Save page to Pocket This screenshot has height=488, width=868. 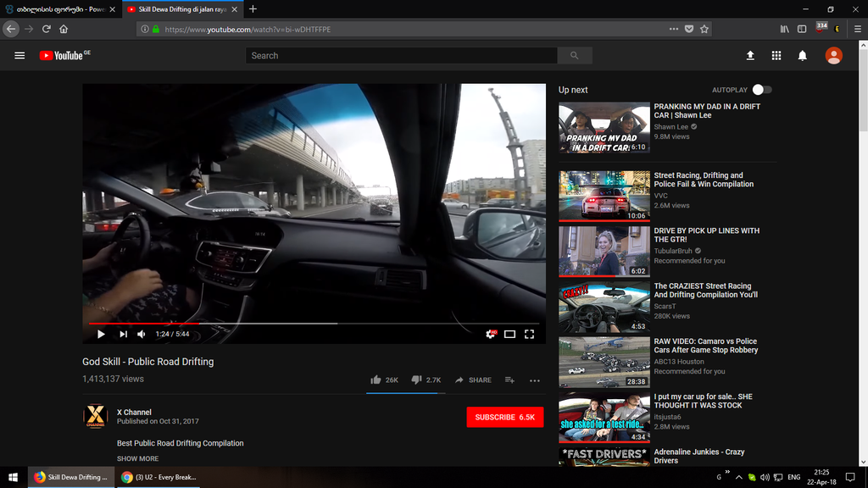[688, 29]
